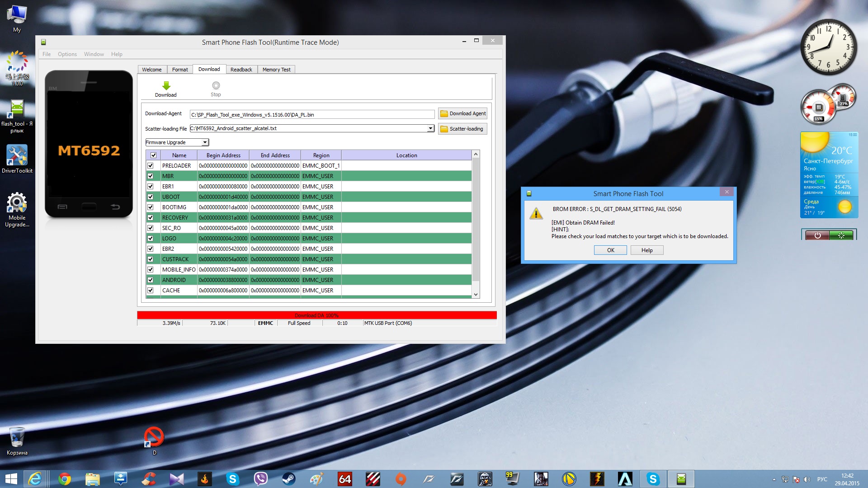The image size is (868, 488).
Task: Toggle the select-all header checkbox
Action: pyautogui.click(x=153, y=155)
